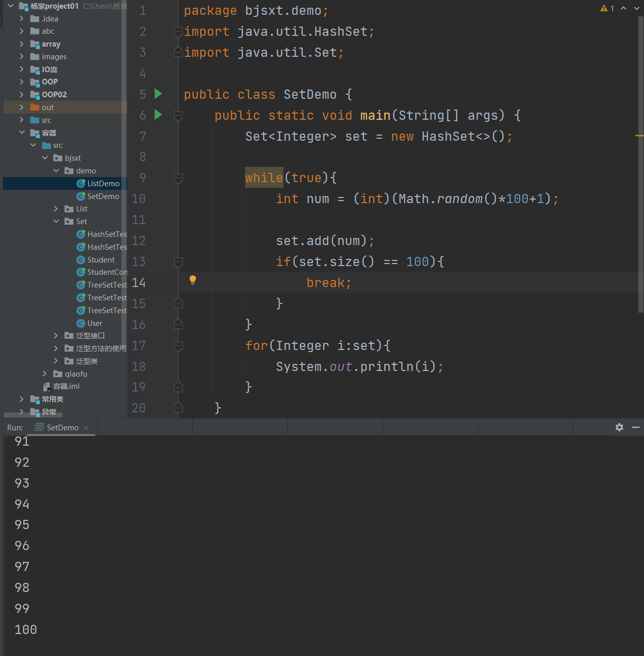Run the main method via gutter arrow
Image resolution: width=644 pixels, height=656 pixels.
(159, 115)
